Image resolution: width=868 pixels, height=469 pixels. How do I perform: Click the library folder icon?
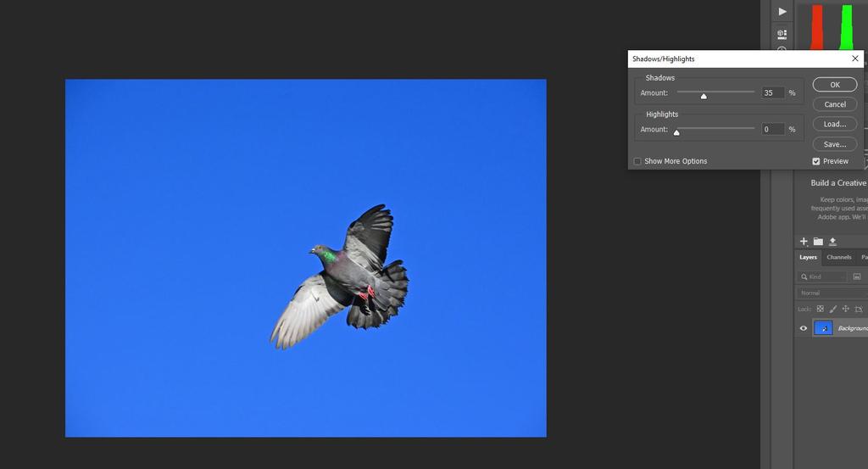(818, 242)
